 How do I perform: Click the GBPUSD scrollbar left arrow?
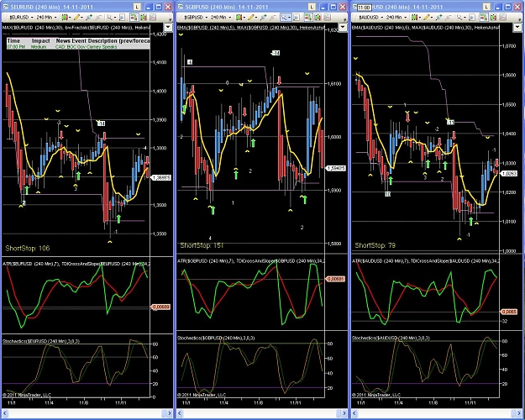(x=180, y=413)
